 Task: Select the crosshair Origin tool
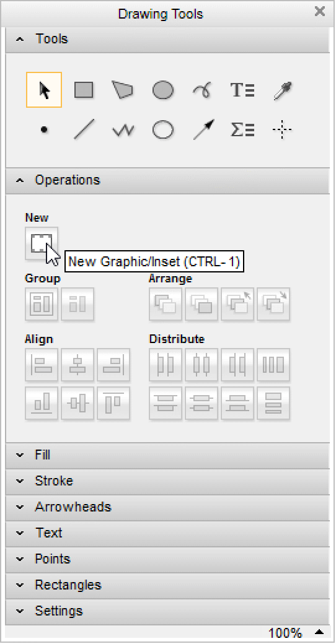coord(282,130)
